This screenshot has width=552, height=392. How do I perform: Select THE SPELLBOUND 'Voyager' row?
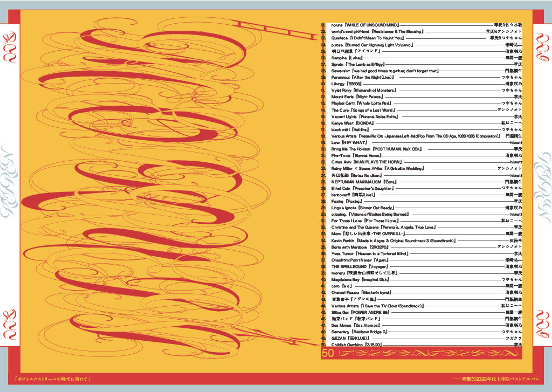422,266
